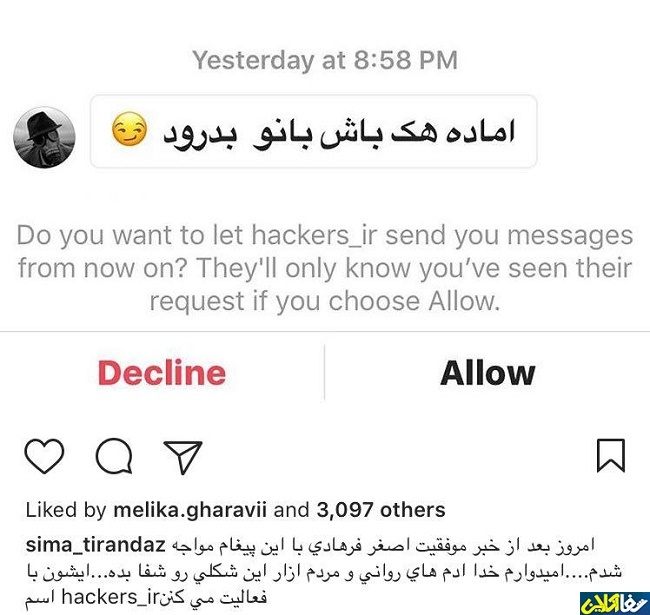Open sima_tirandaz profile from caption
The height and width of the screenshot is (615, 650).
pos(96,545)
